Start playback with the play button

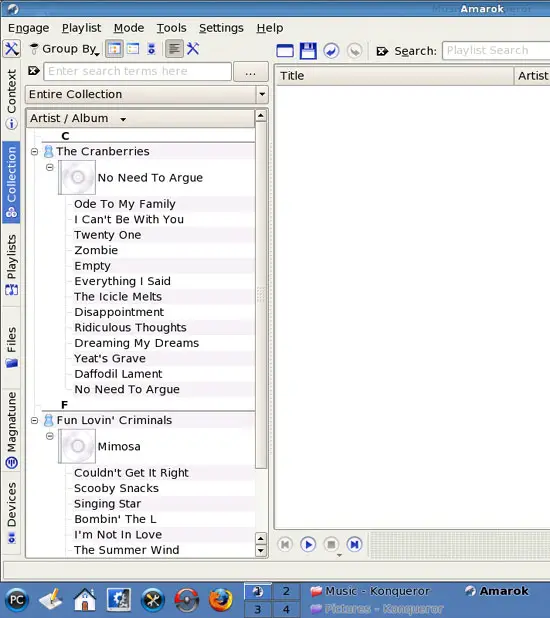click(x=308, y=544)
